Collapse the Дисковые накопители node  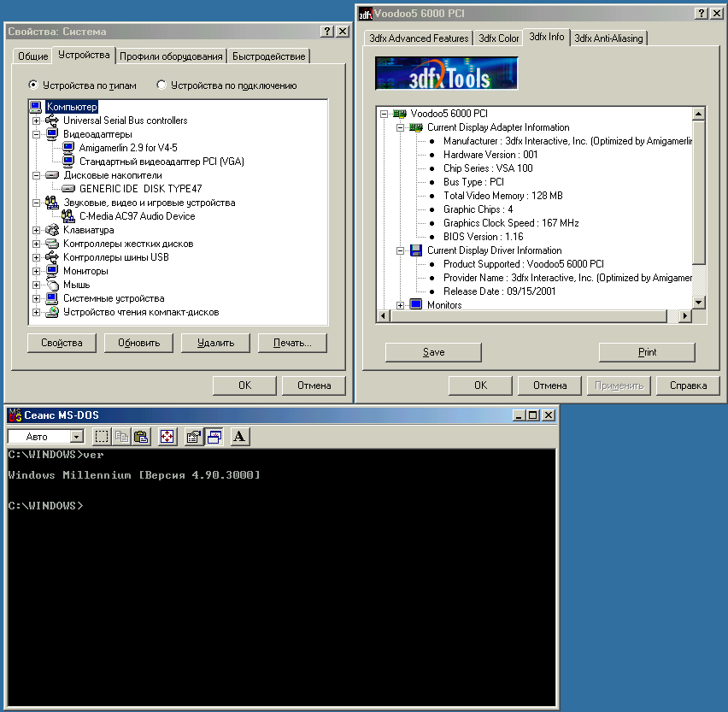[36, 175]
